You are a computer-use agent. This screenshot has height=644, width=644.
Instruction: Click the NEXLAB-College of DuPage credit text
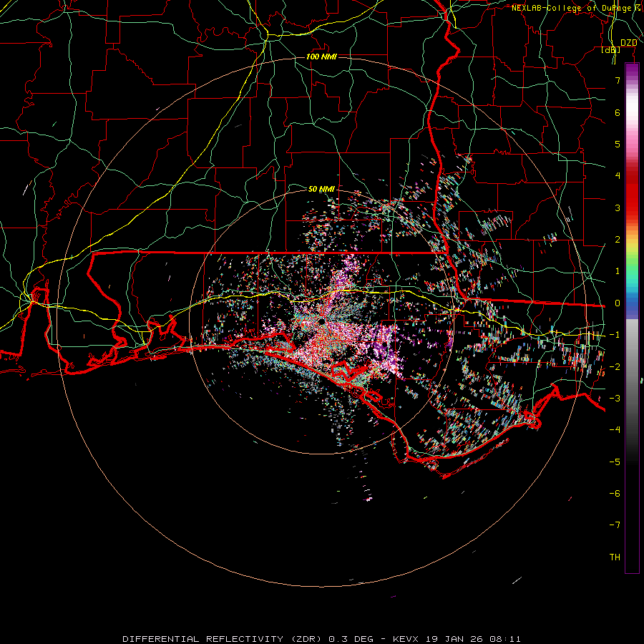click(574, 8)
